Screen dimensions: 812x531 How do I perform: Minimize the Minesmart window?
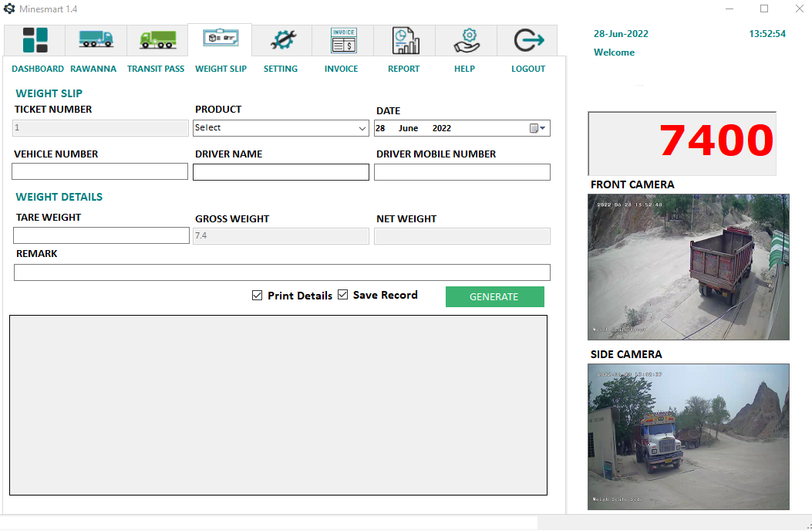pyautogui.click(x=729, y=8)
